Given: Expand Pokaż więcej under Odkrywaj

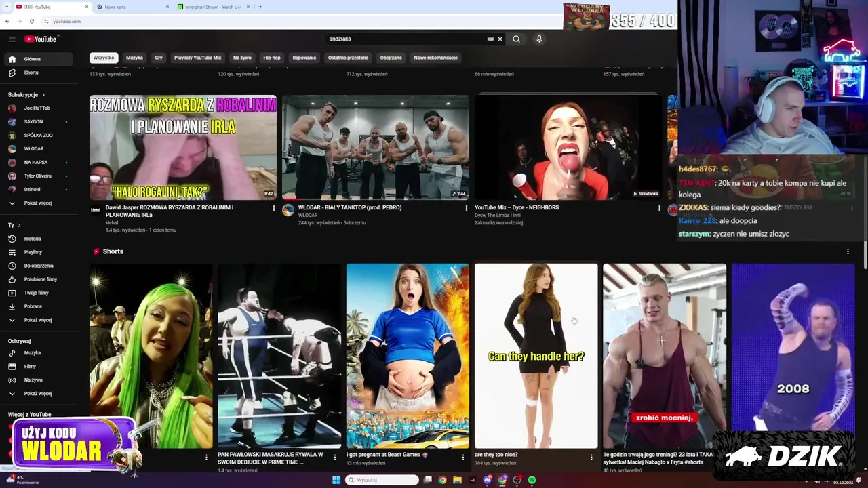Looking at the screenshot, I should 37,394.
